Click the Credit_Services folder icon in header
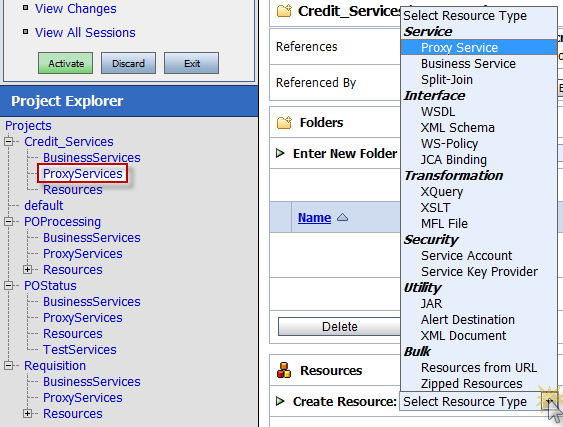This screenshot has height=427, width=563. 284,11
